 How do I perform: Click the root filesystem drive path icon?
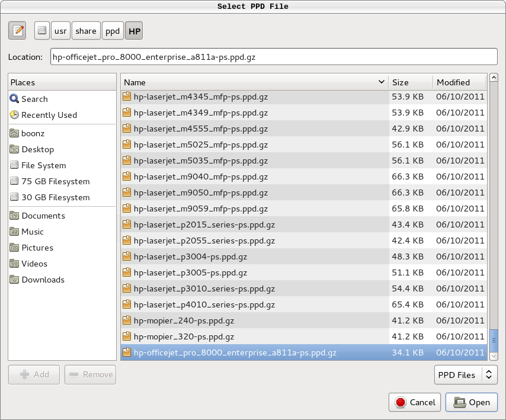[42, 30]
